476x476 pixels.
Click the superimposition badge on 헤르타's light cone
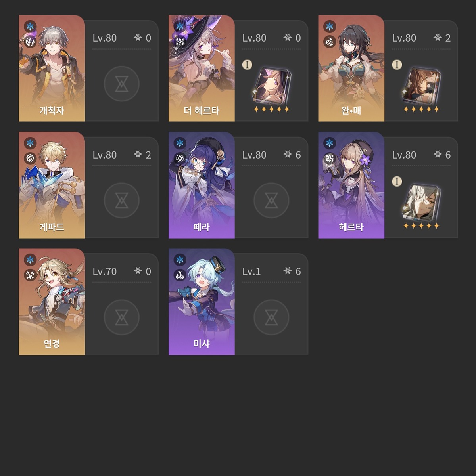[x=397, y=182]
